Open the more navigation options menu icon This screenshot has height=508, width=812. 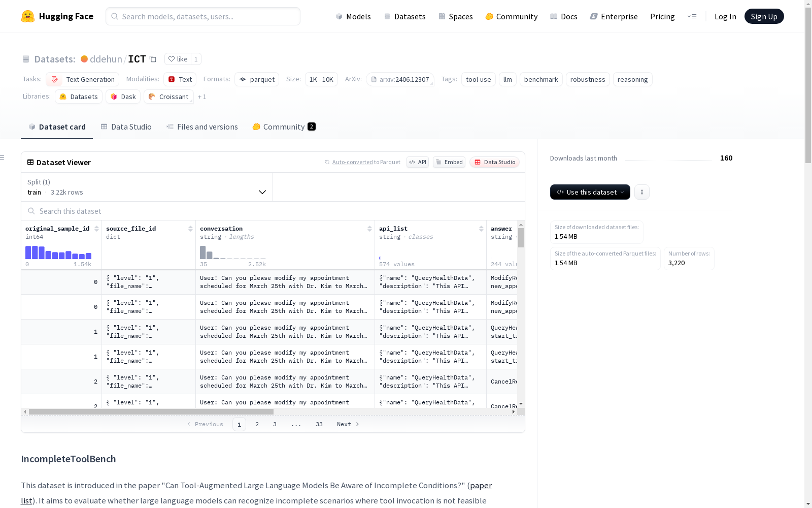pyautogui.click(x=692, y=16)
